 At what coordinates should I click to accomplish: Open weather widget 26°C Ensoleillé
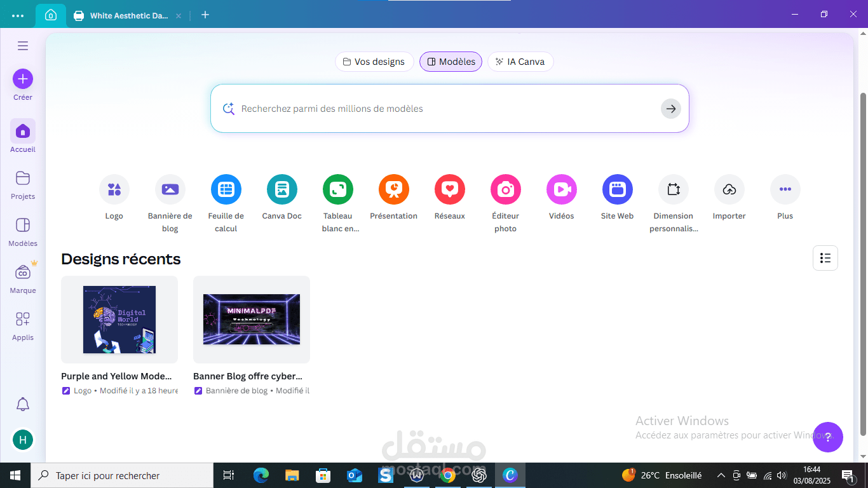click(x=662, y=475)
